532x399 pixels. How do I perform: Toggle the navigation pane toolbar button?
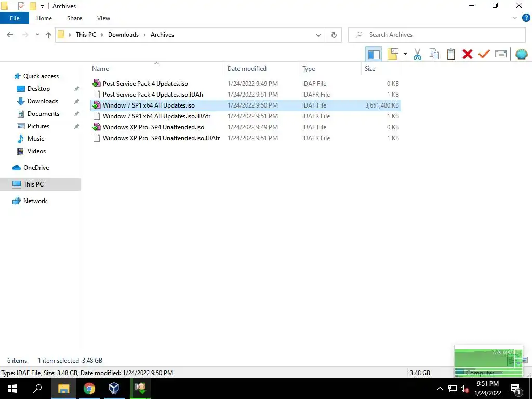[374, 54]
